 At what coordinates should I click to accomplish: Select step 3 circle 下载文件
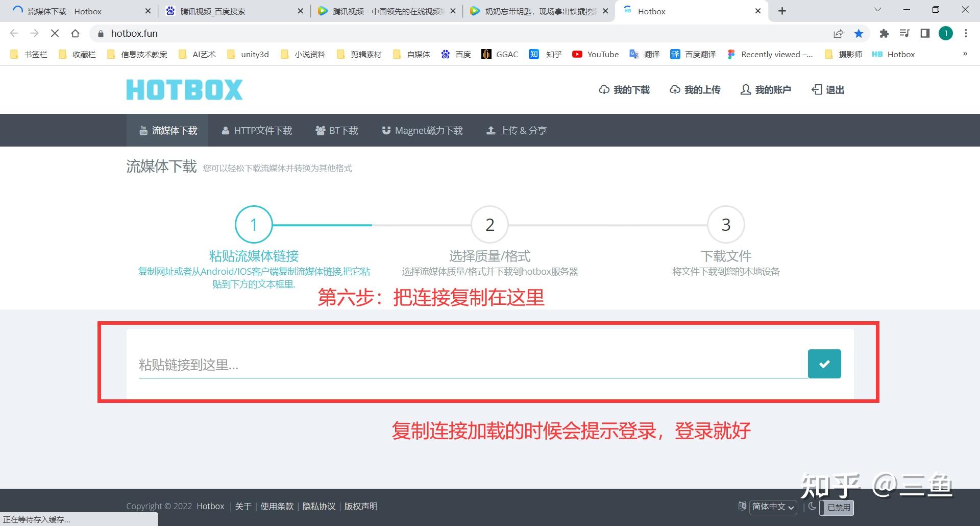tap(726, 224)
